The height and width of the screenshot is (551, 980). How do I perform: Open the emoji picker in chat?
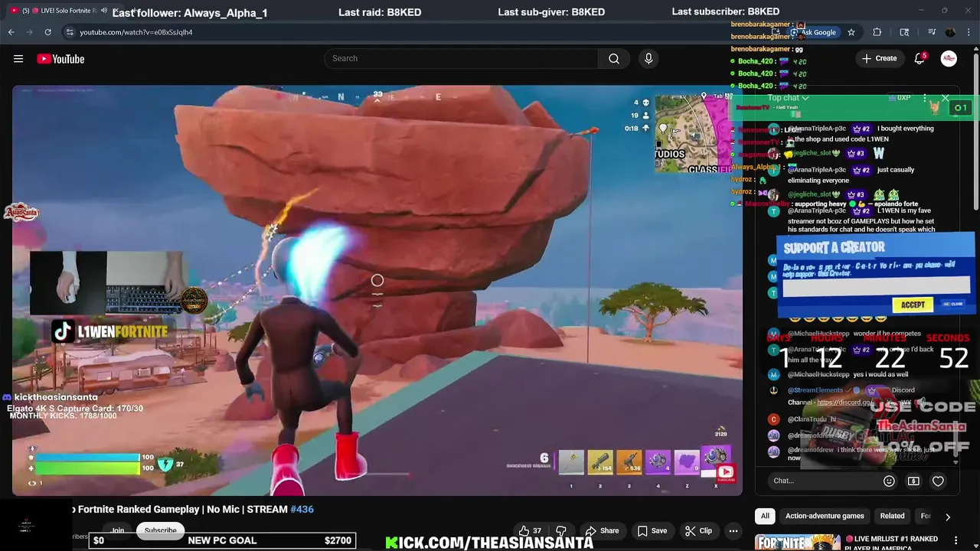889,481
